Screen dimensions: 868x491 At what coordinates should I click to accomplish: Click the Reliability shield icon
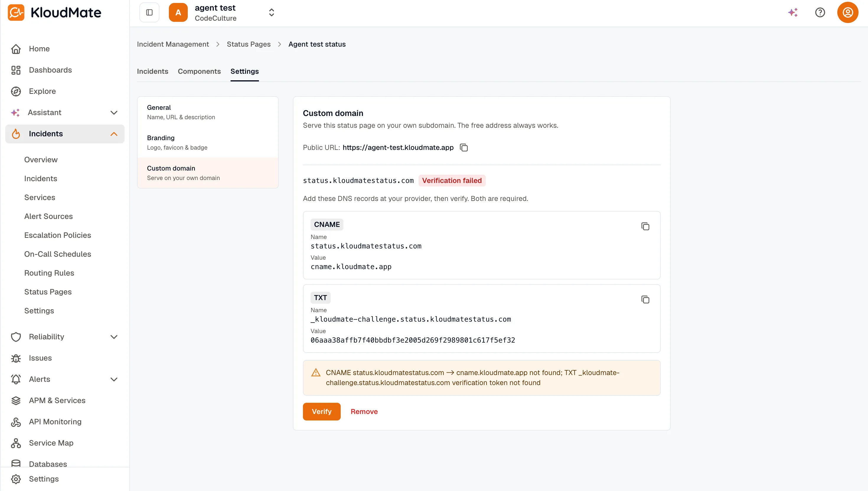[16, 337]
